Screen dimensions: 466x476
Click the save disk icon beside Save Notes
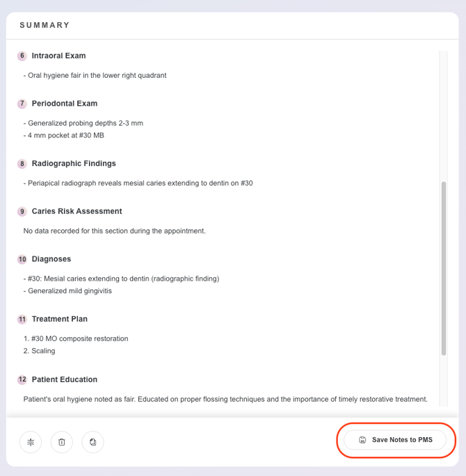click(x=362, y=440)
